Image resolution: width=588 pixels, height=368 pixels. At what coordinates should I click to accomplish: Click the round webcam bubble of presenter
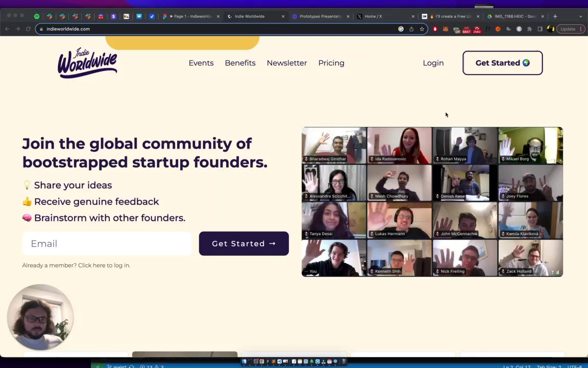(x=40, y=317)
